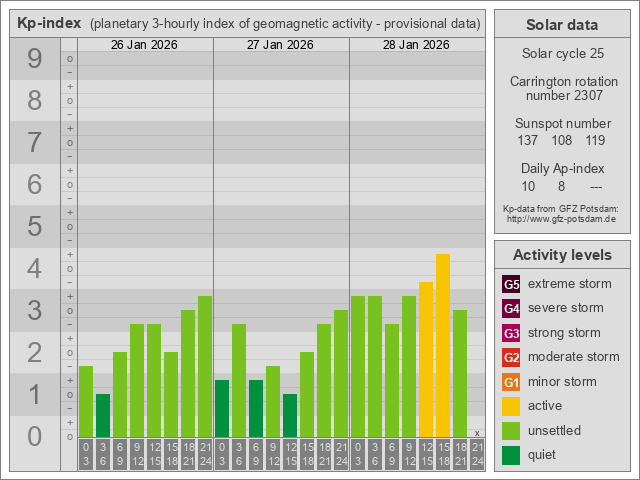The height and width of the screenshot is (480, 640).
Task: Click the 26 Jan 2026 date header
Action: pyautogui.click(x=145, y=45)
